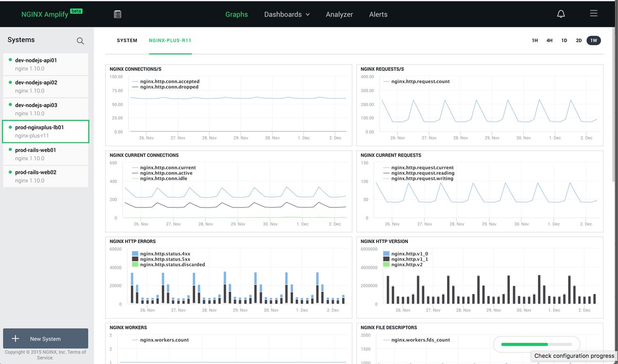Click nginx.http.status.discarded green swatch

[135, 265]
